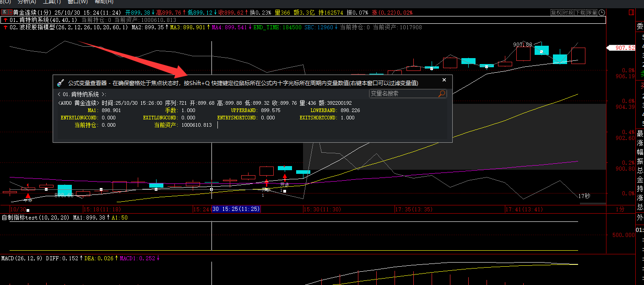
Task: Click the red triangle close-long signal marker
Action: (x=28, y=196)
